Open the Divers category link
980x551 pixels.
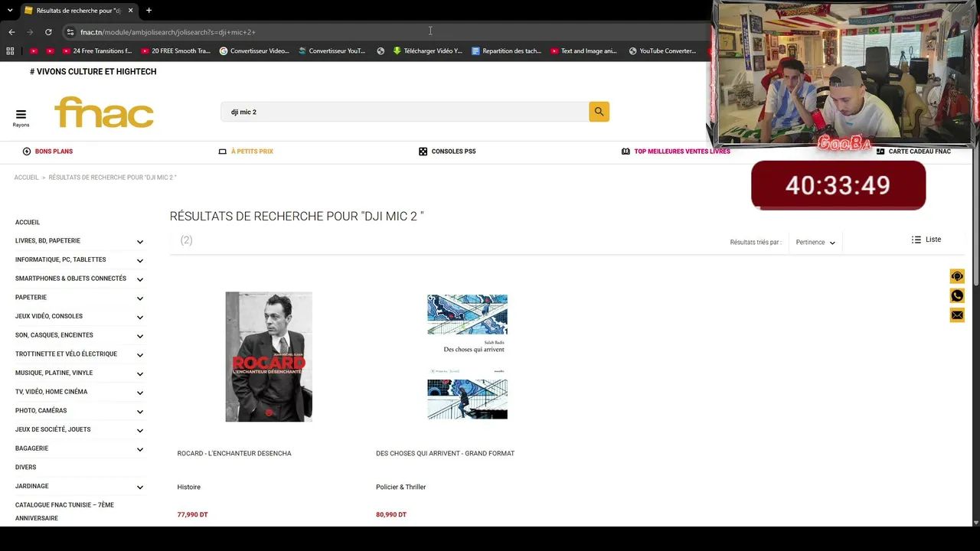[x=25, y=467]
